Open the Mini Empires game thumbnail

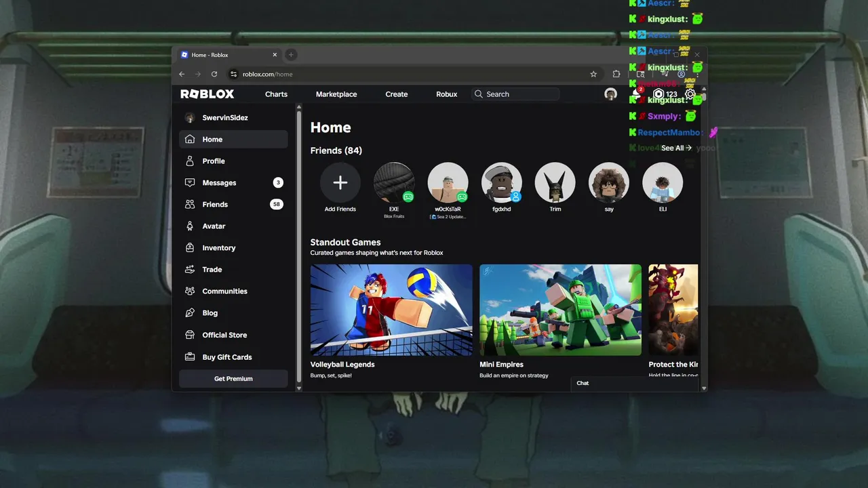[560, 310]
